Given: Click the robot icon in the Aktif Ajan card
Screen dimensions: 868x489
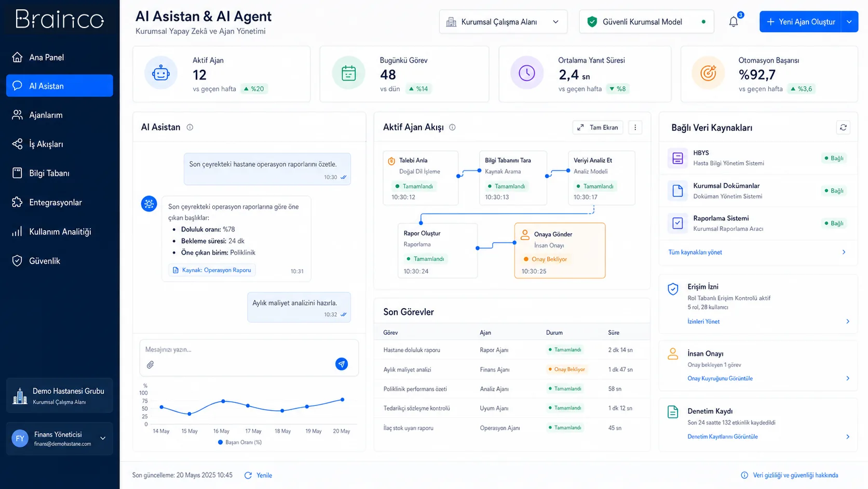Looking at the screenshot, I should (161, 73).
